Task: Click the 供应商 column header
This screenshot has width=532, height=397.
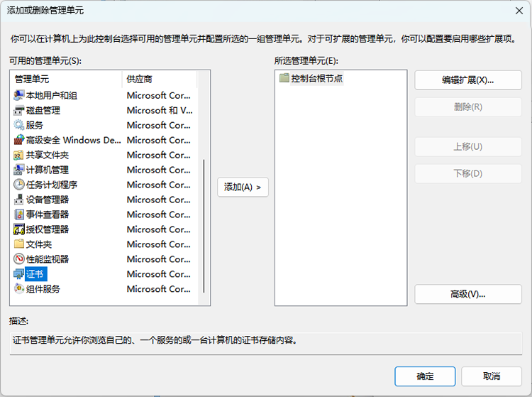Action: (x=159, y=80)
